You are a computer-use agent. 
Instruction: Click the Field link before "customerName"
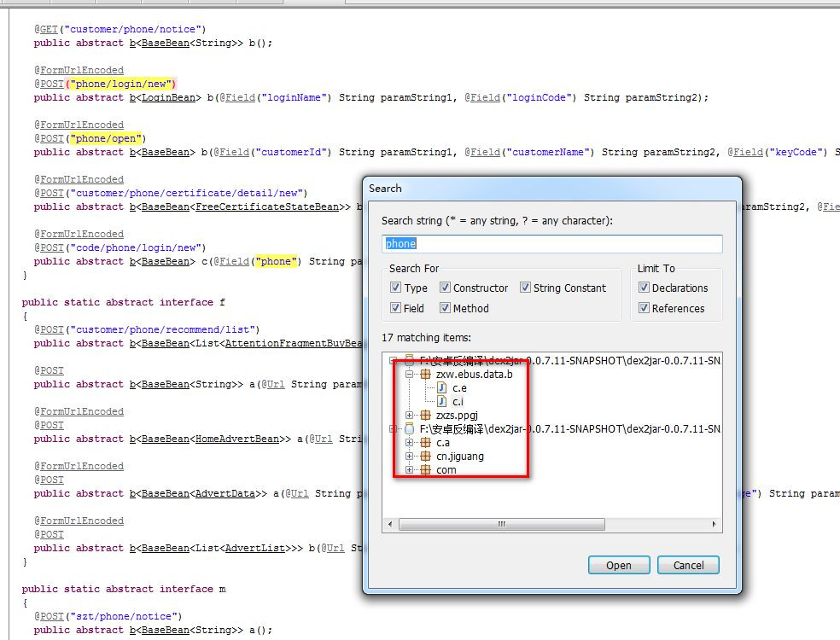pos(486,152)
